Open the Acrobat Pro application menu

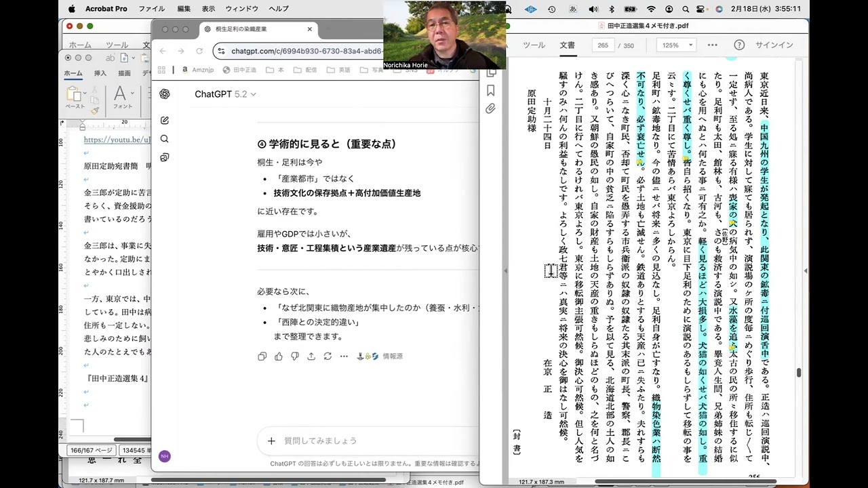[106, 9]
